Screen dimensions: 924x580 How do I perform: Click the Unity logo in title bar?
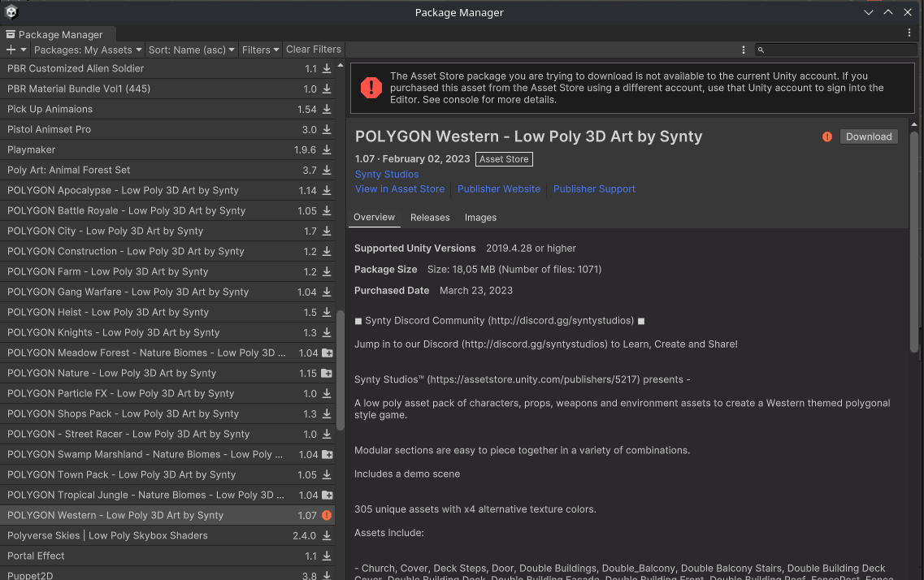11,12
